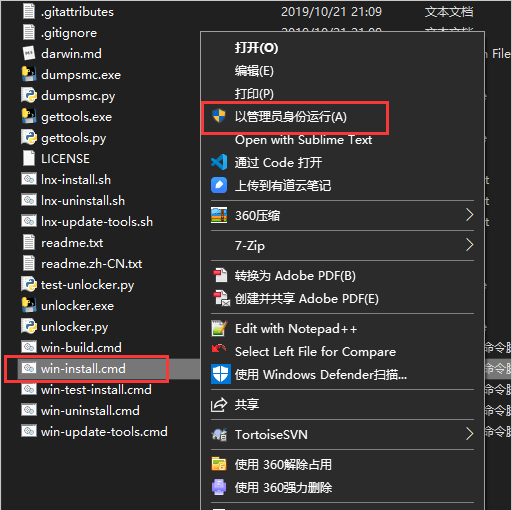Expand the 360压缩 submenu arrow
Viewport: 512px width, 510px height.
click(469, 215)
